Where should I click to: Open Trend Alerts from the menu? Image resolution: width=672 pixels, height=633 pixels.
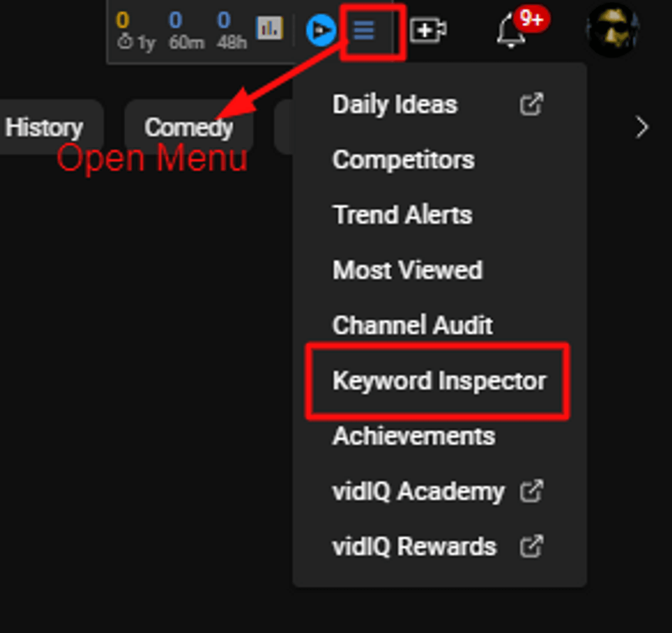(x=402, y=215)
